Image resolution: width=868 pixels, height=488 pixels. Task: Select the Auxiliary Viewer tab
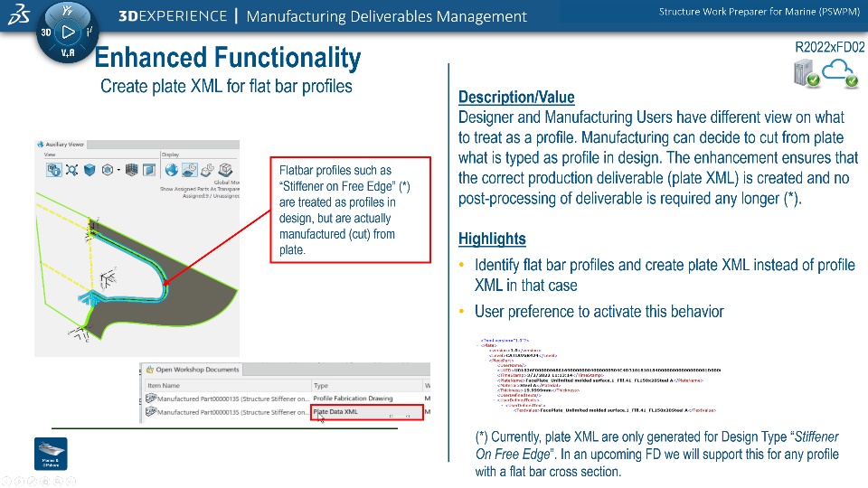pyautogui.click(x=61, y=145)
